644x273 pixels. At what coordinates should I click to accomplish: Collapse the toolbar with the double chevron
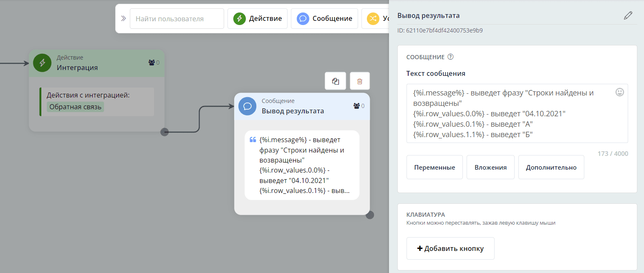[x=124, y=19]
